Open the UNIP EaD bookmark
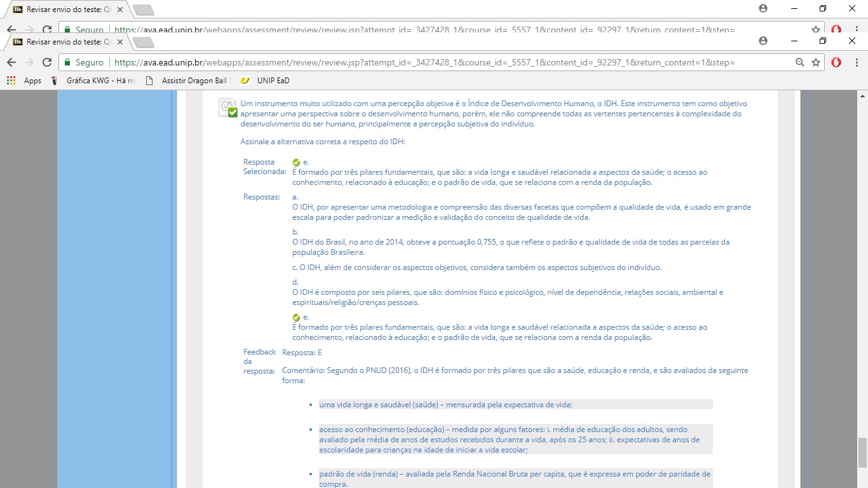 click(264, 81)
